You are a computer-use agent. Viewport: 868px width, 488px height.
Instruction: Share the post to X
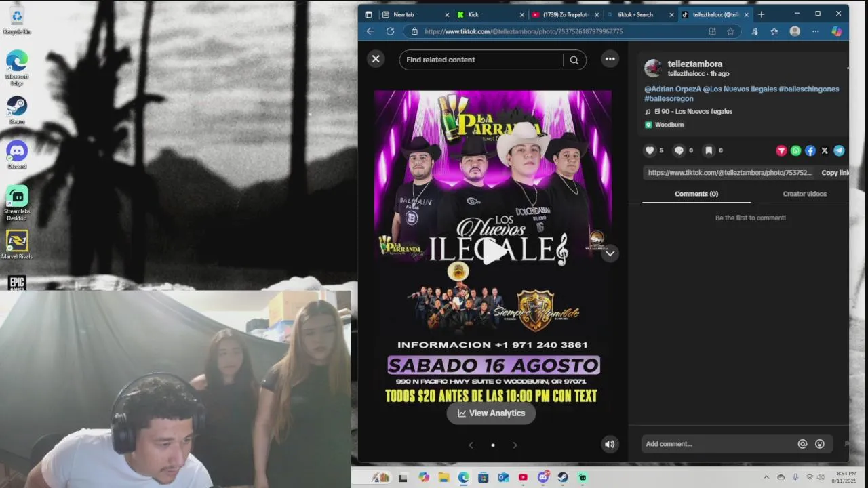825,150
